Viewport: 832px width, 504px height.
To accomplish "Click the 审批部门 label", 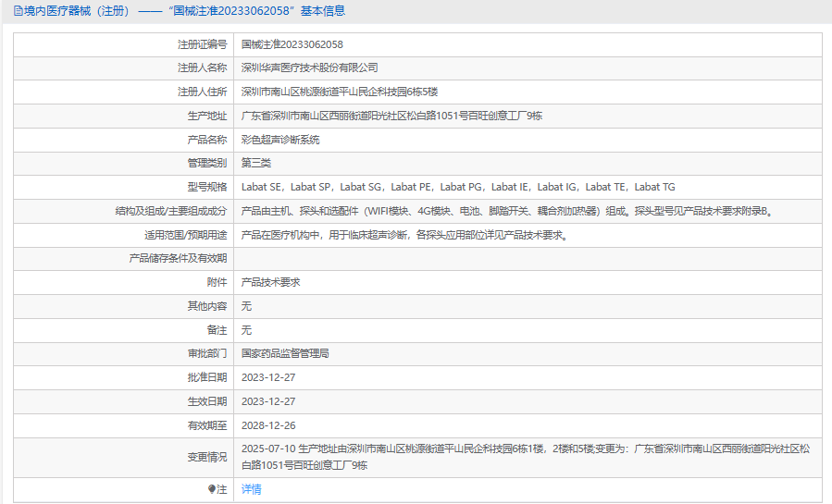I will click(x=207, y=353).
